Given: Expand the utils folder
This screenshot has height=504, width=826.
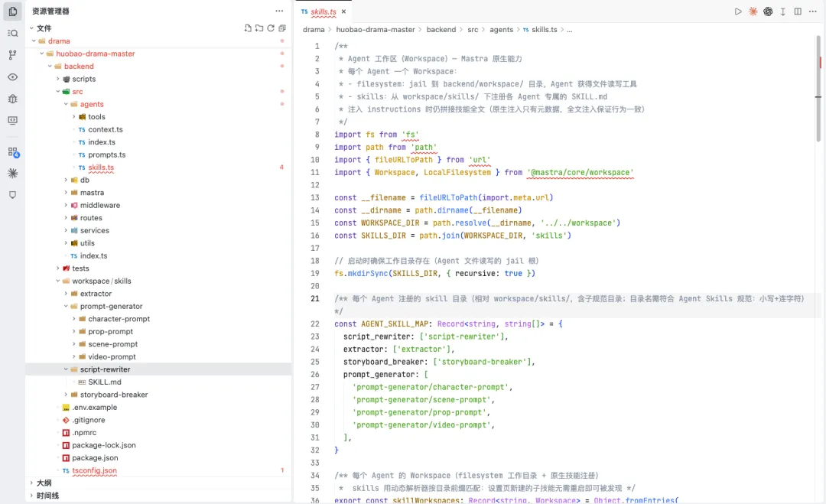Looking at the screenshot, I should 66,242.
